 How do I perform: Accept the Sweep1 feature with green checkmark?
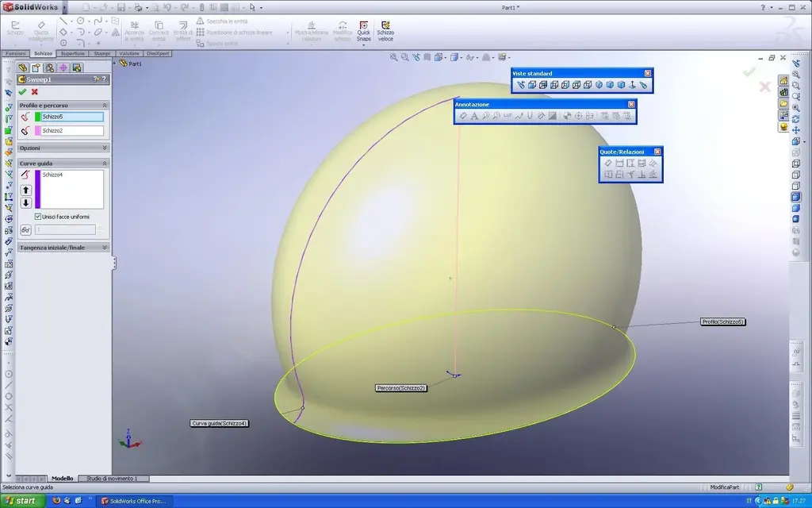[x=22, y=92]
